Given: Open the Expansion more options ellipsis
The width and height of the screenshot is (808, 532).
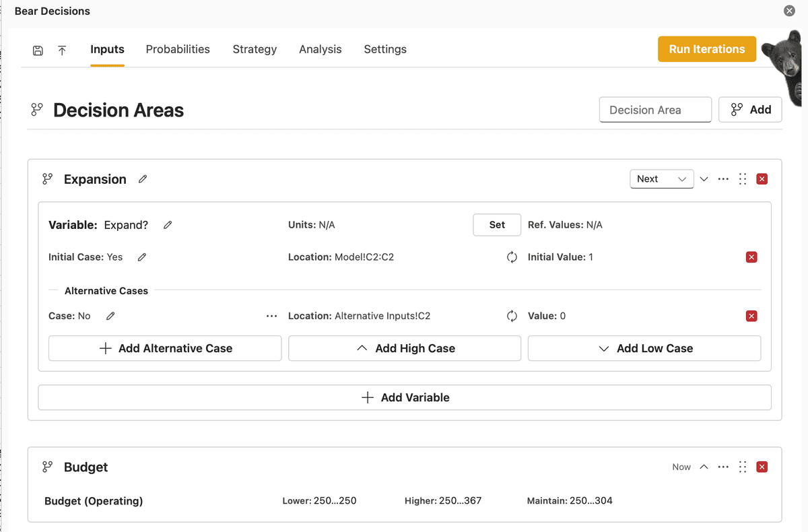Looking at the screenshot, I should pos(723,179).
